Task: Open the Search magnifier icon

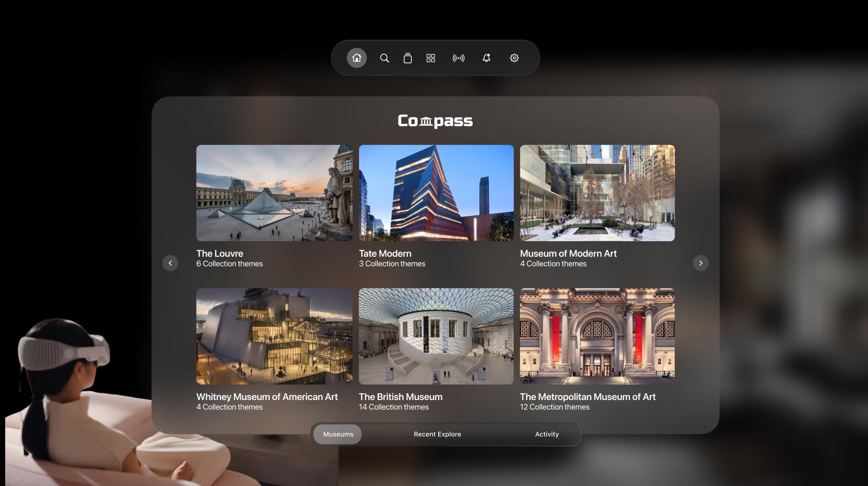Action: pyautogui.click(x=384, y=58)
